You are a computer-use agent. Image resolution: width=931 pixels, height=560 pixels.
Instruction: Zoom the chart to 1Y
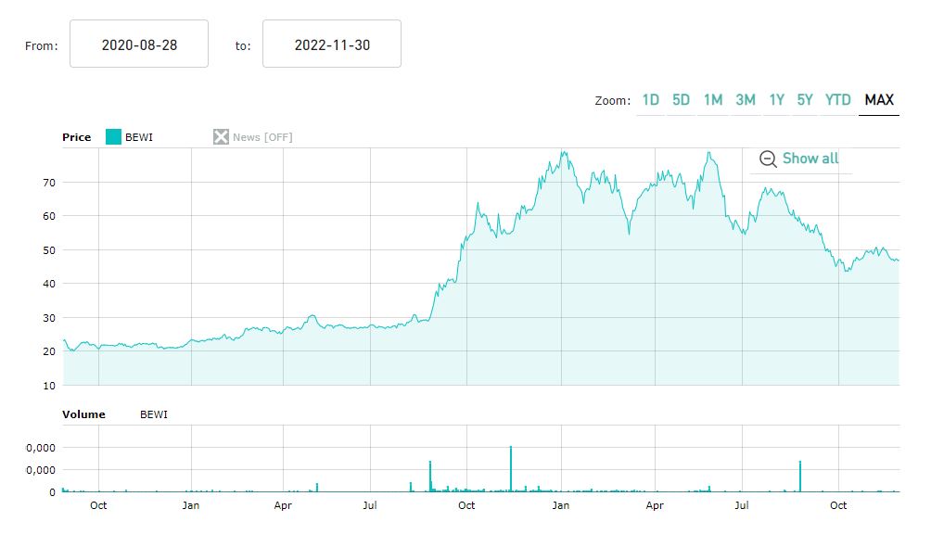pos(776,100)
